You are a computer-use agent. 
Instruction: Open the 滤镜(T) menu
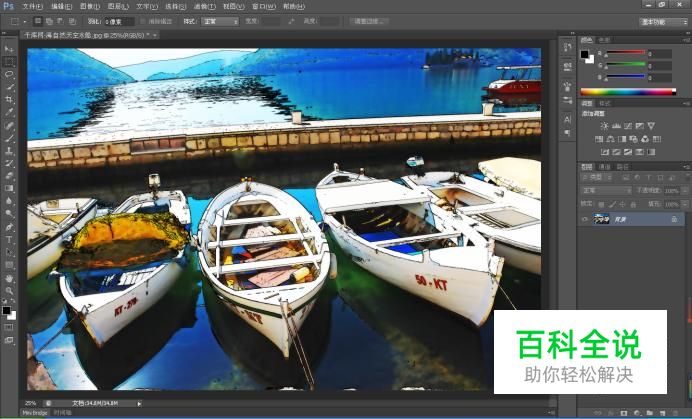204,7
